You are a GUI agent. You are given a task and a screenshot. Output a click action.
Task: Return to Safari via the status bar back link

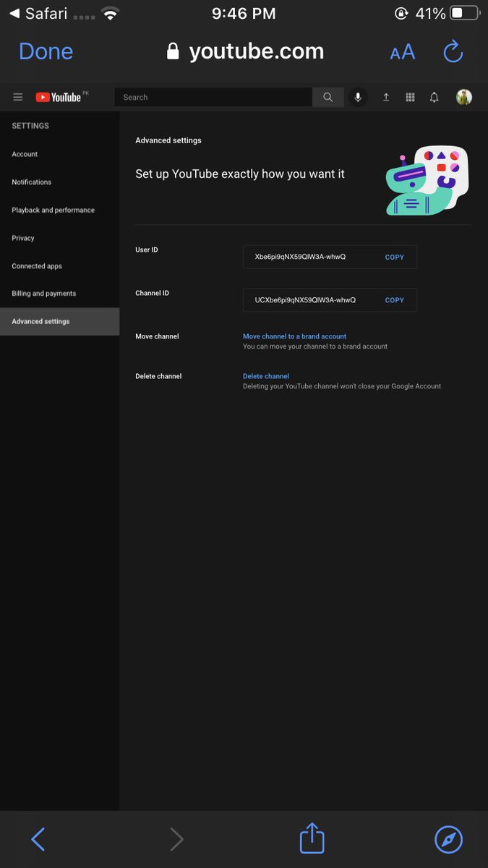point(38,13)
